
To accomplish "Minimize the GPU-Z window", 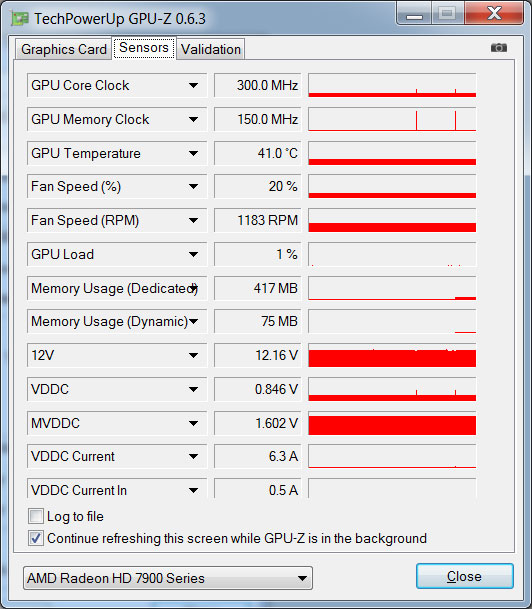I will click(414, 14).
